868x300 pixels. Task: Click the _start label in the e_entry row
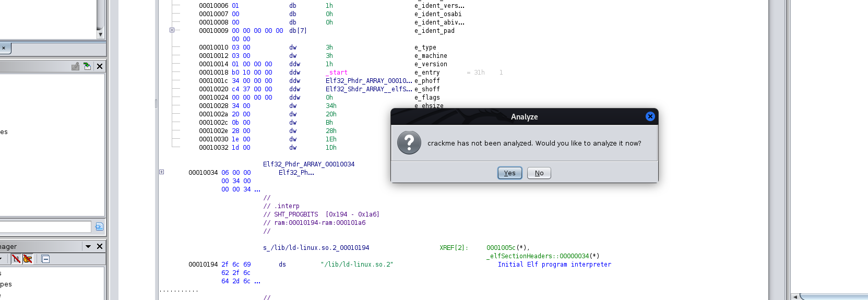[337, 73]
